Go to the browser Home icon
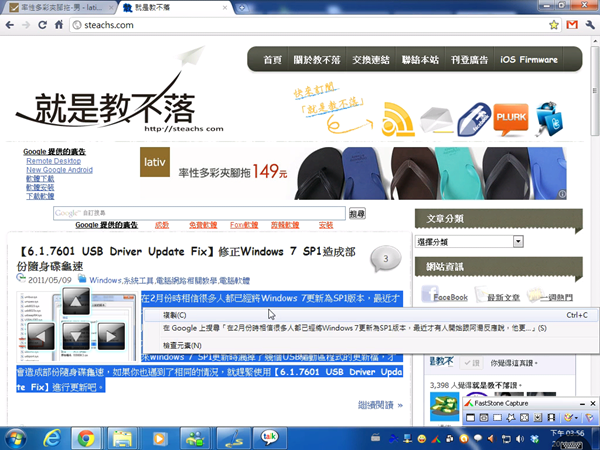 click(59, 25)
